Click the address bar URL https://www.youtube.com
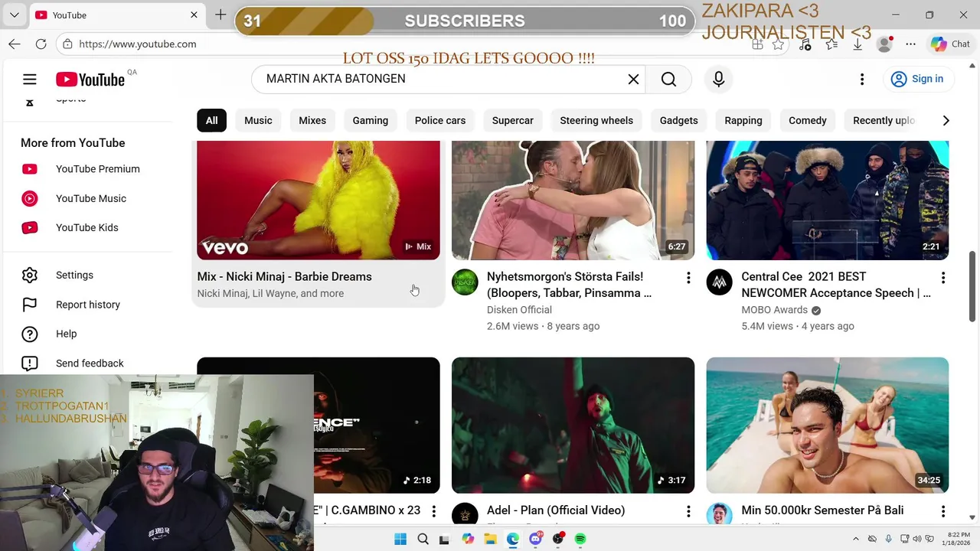Screen dimensions: 980x551 pyautogui.click(x=138, y=44)
